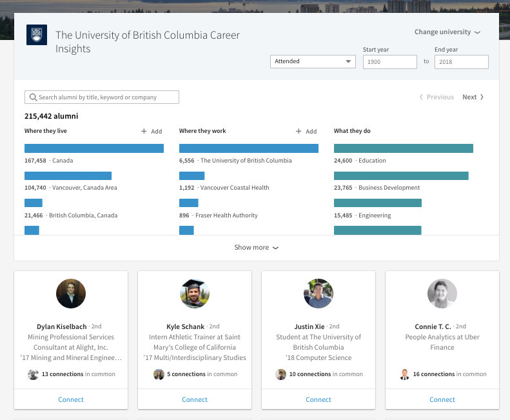Connect with Justin Xie
The height and width of the screenshot is (420, 510).
(x=319, y=399)
